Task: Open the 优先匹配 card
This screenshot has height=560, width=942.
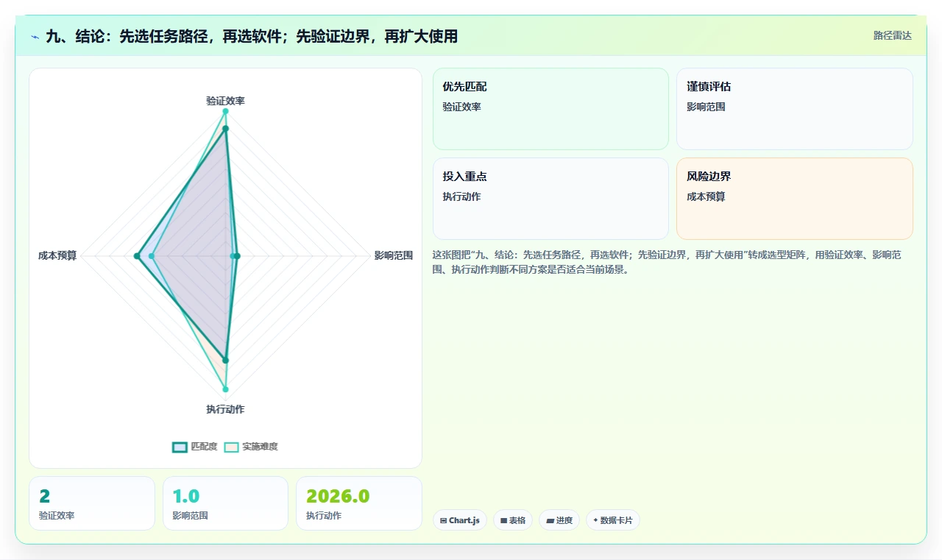Action: pos(550,109)
